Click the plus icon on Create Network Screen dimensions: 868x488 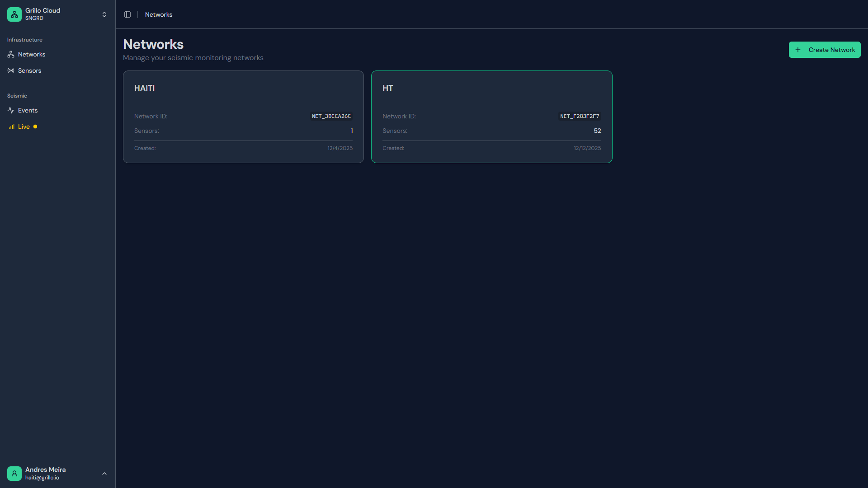pos(797,50)
